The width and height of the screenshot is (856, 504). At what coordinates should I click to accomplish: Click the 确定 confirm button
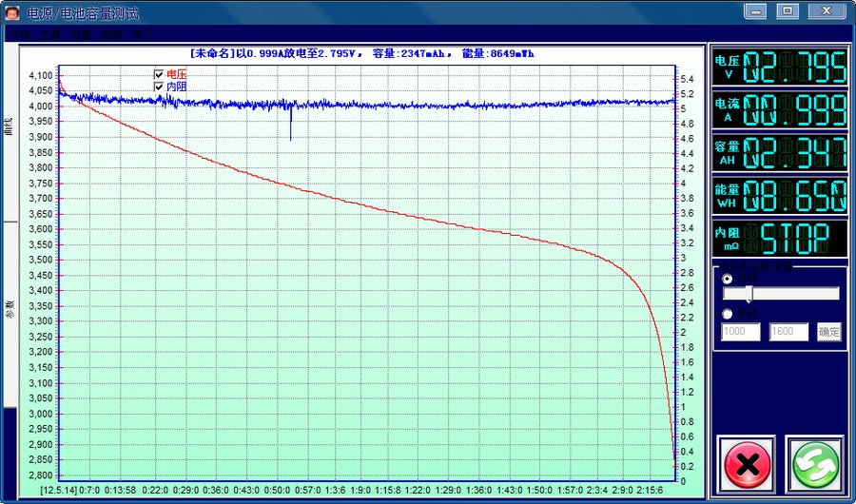click(828, 332)
